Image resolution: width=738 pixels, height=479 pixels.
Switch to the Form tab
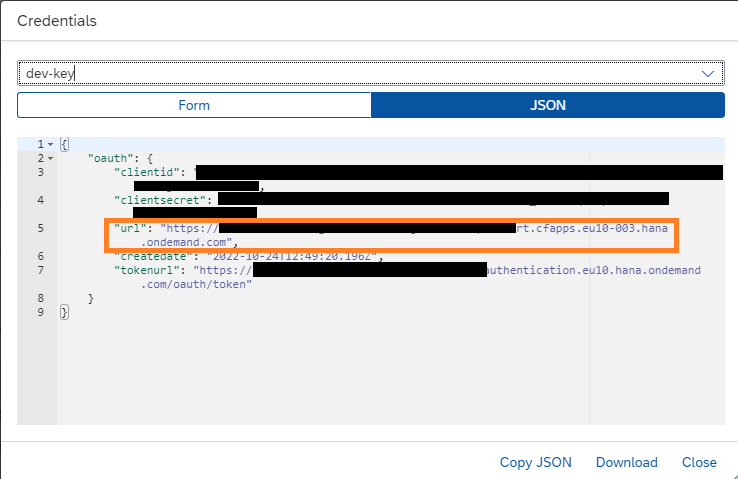pyautogui.click(x=194, y=105)
